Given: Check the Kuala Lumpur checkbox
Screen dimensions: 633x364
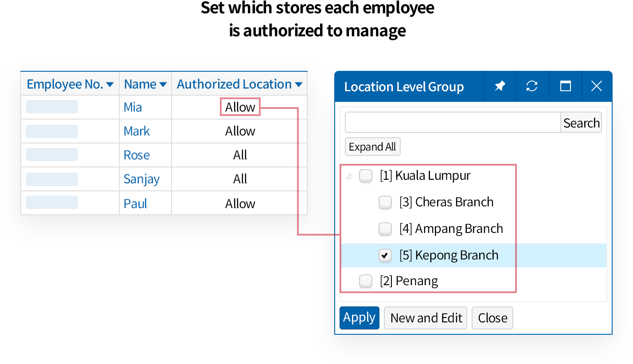Looking at the screenshot, I should [x=366, y=176].
